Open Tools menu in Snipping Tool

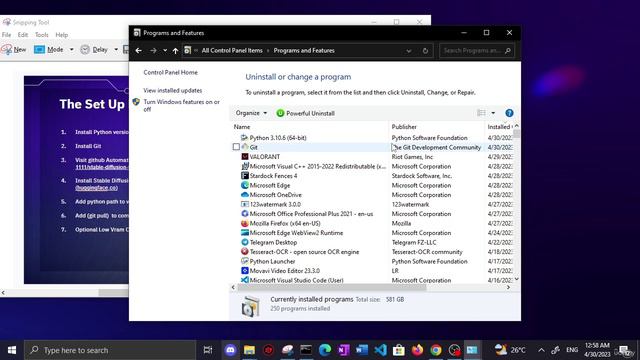coord(42,35)
